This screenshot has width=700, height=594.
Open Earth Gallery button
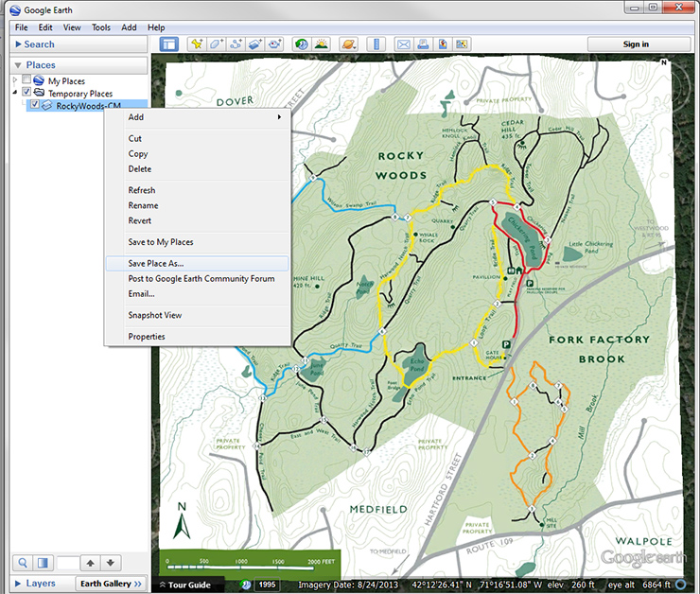pyautogui.click(x=111, y=584)
